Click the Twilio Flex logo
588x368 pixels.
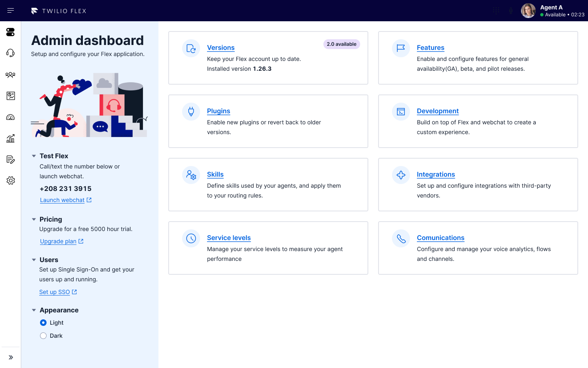59,11
